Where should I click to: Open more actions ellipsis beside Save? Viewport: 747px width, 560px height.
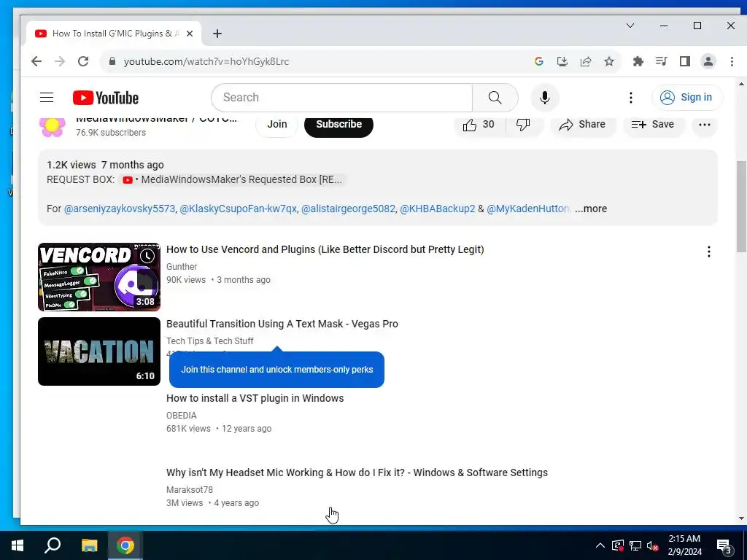(704, 125)
